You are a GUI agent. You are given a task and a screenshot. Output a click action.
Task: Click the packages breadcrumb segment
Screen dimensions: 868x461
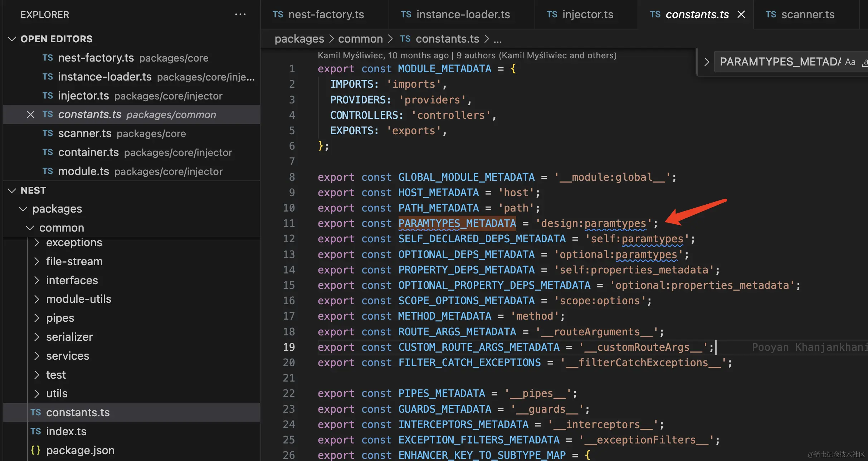point(299,39)
